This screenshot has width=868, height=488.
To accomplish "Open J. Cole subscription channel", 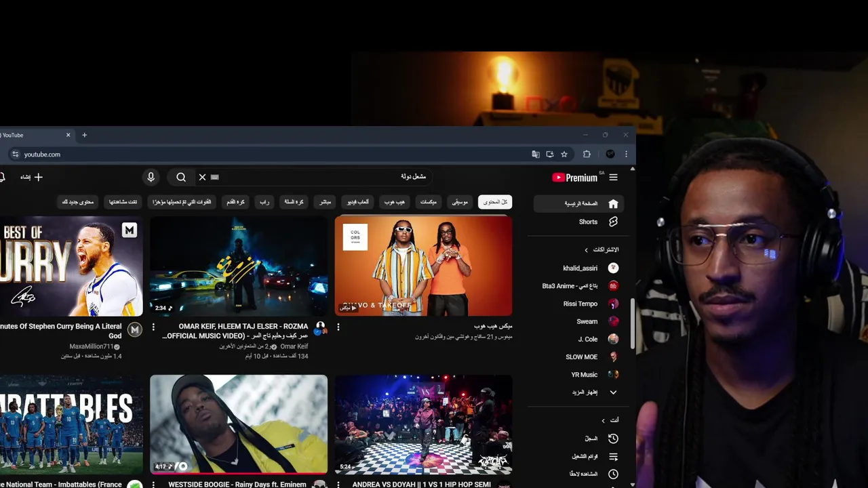I will tap(578, 339).
